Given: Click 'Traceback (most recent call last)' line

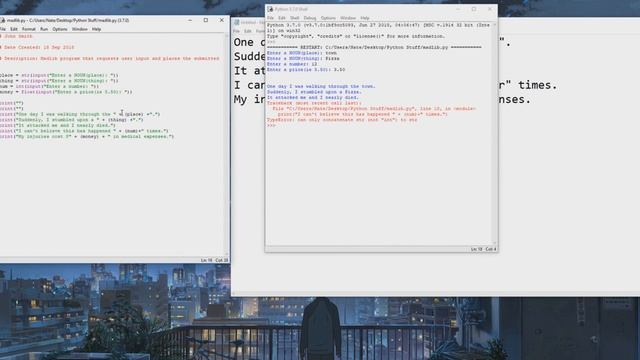Looking at the screenshot, I should point(314,103).
